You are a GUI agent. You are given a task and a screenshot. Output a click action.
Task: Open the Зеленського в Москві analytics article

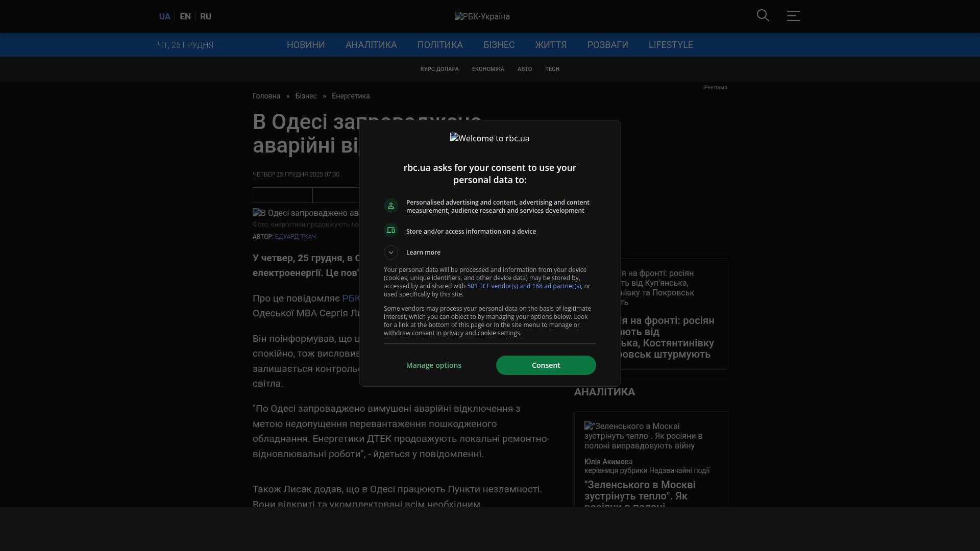coord(640,491)
